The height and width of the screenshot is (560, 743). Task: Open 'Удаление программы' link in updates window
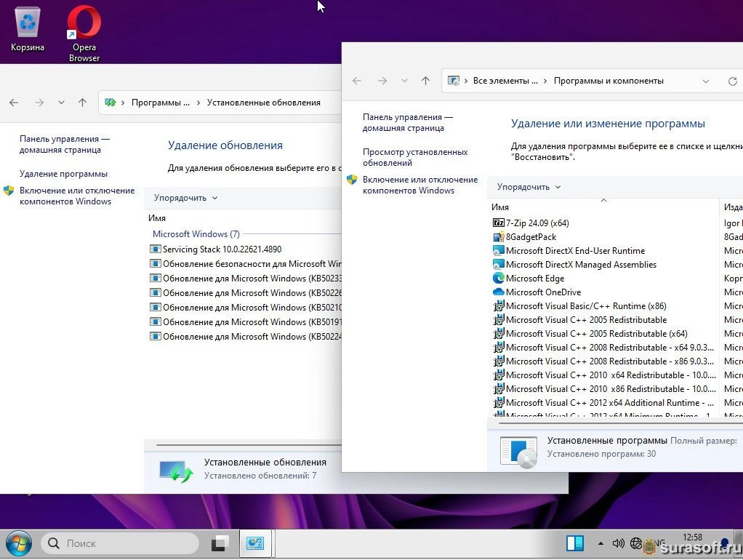pyautogui.click(x=63, y=174)
